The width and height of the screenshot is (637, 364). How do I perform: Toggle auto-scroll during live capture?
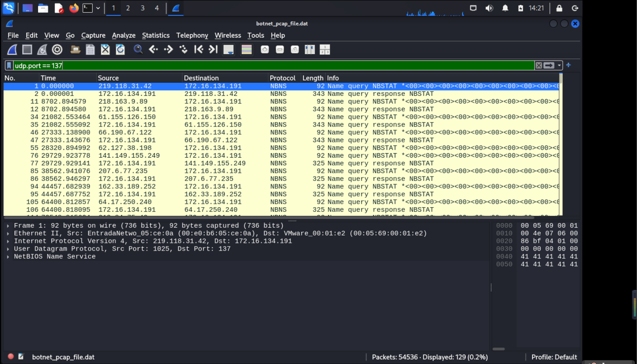(228, 50)
